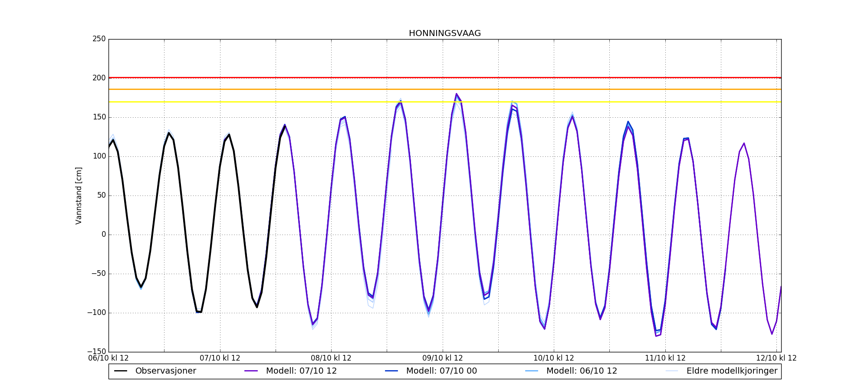Click the 11/10 kl 12 x-axis tick label
The image size is (868, 391).
tap(665, 358)
